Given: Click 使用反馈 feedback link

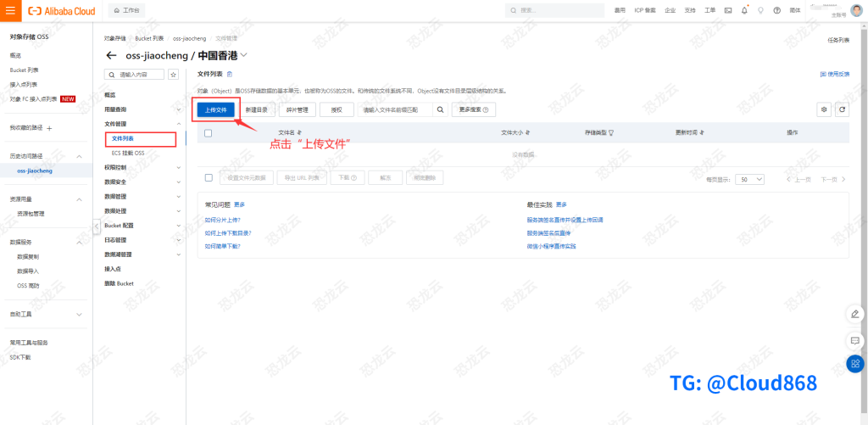Looking at the screenshot, I should (x=835, y=75).
